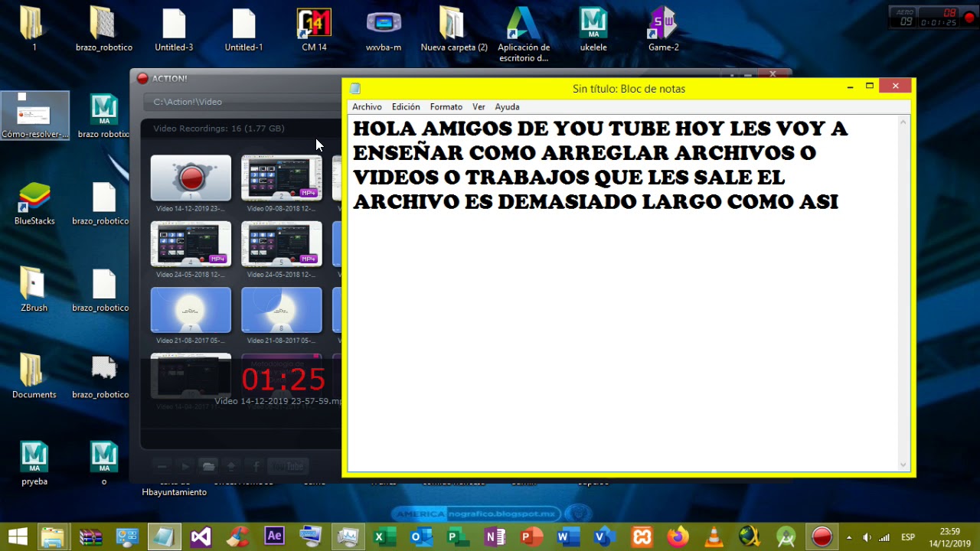Open the brazo_robotico folder on desktop
Screen dimensions: 980x551
(x=104, y=30)
